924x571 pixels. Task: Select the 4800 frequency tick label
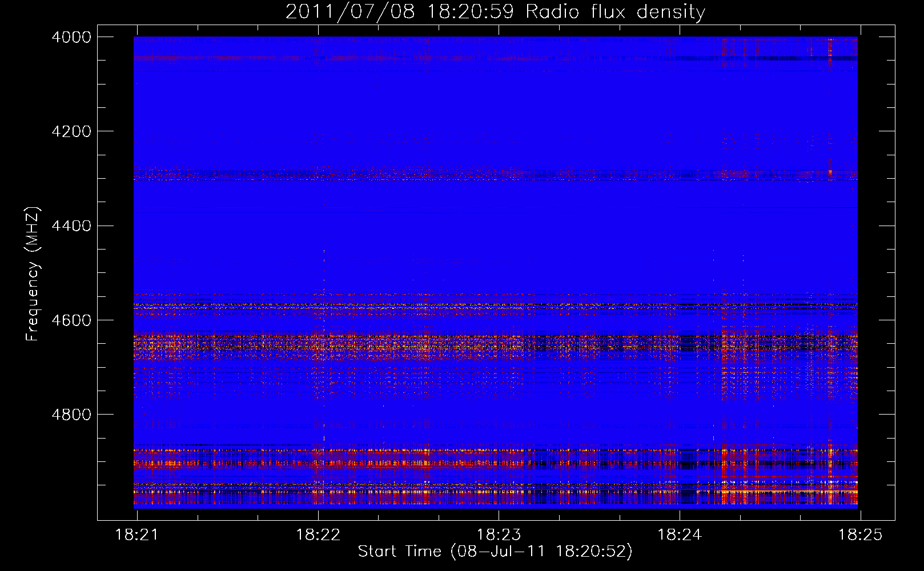point(71,415)
